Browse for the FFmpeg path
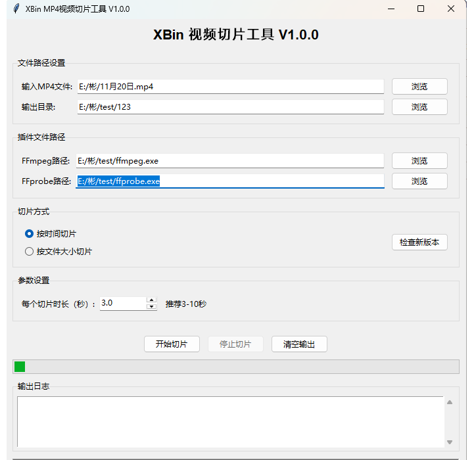 pyautogui.click(x=419, y=161)
